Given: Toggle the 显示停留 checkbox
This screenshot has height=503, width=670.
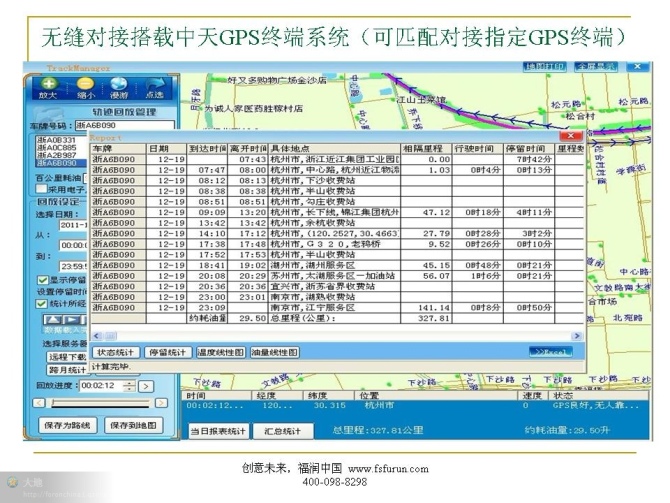Looking at the screenshot, I should click(x=42, y=280).
